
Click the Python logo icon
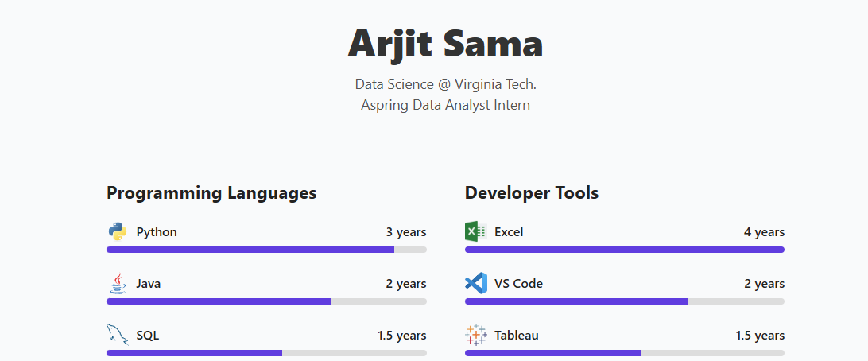pyautogui.click(x=118, y=231)
